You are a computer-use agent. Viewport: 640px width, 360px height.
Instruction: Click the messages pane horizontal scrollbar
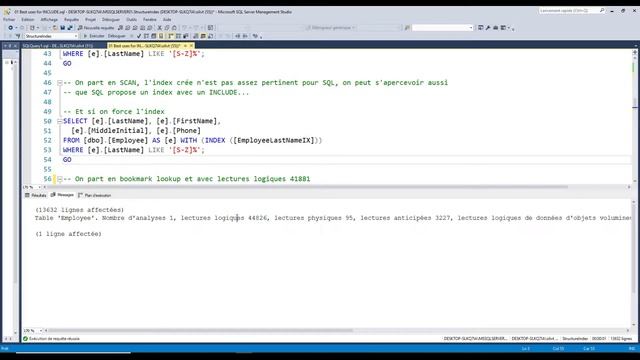(x=200, y=330)
